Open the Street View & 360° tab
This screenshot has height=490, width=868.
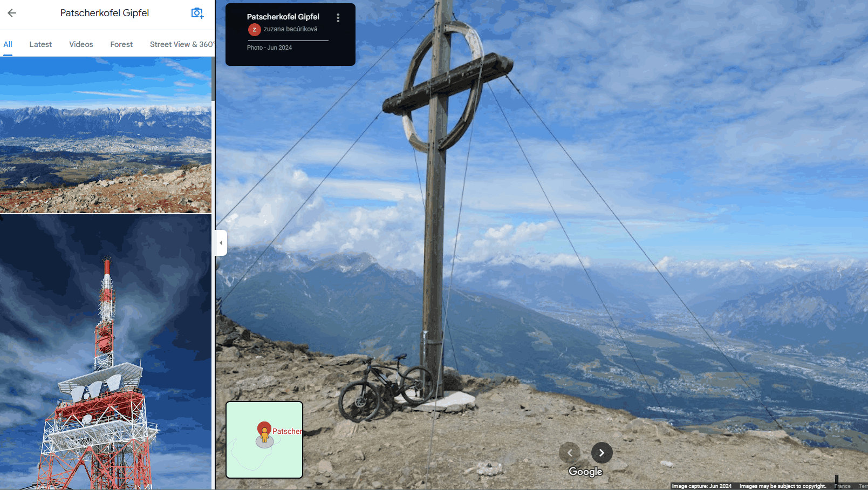click(182, 44)
